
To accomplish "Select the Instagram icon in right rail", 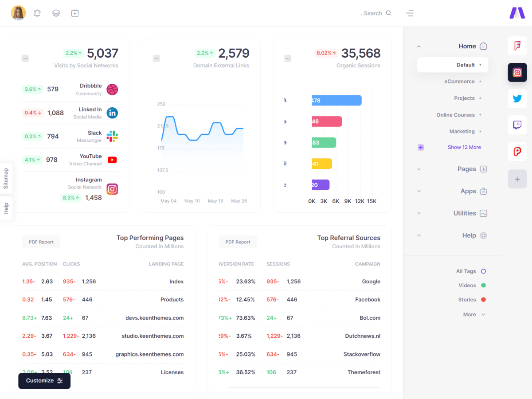I will (517, 73).
